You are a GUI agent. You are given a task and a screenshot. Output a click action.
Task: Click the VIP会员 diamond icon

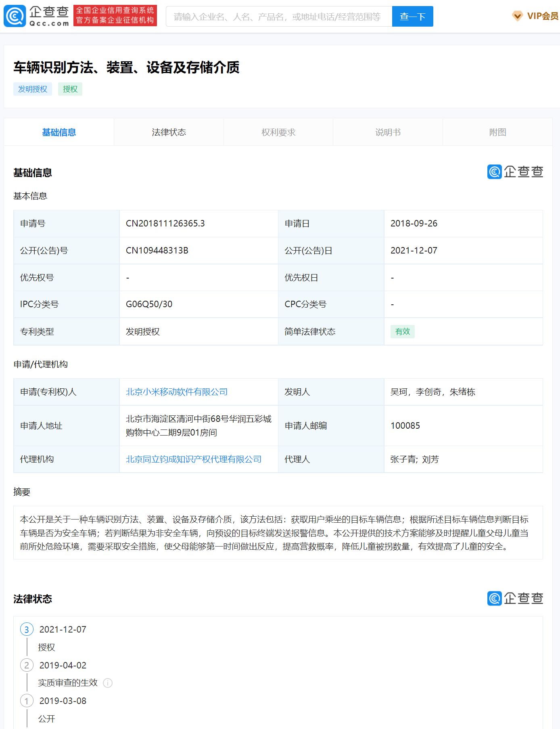[x=517, y=16]
